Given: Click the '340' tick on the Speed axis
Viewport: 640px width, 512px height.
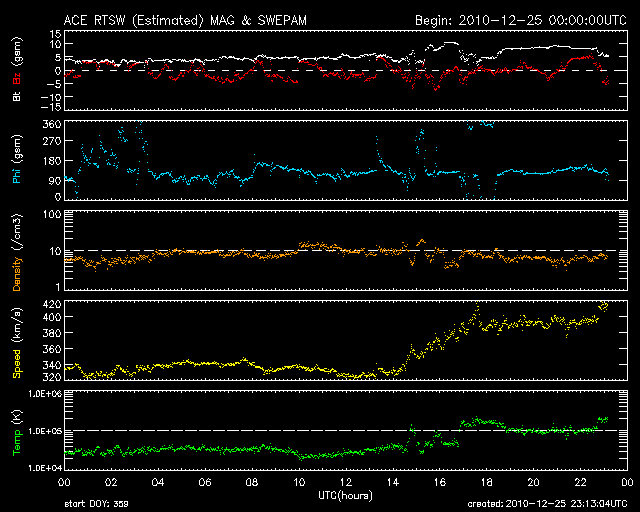Looking at the screenshot, I should [x=52, y=365].
